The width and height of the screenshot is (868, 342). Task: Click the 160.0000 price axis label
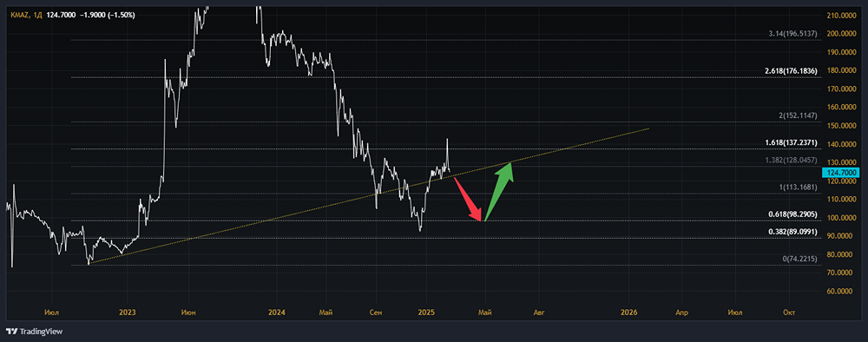pos(840,107)
